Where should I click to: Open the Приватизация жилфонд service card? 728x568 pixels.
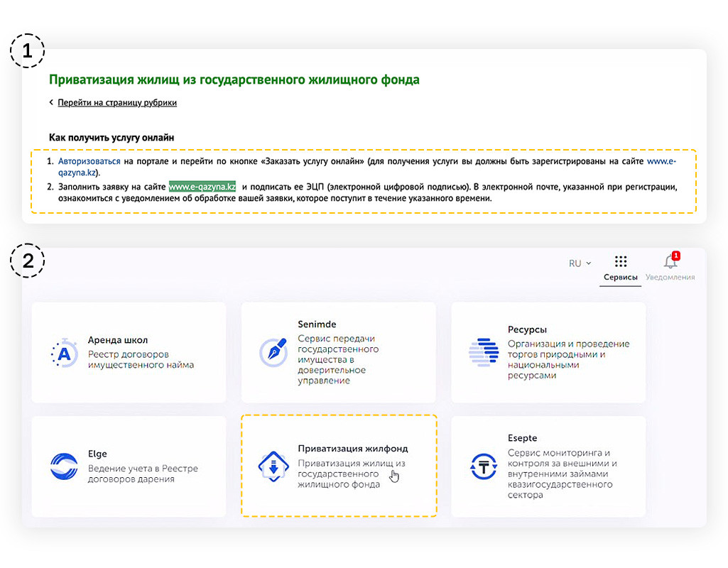tap(339, 466)
